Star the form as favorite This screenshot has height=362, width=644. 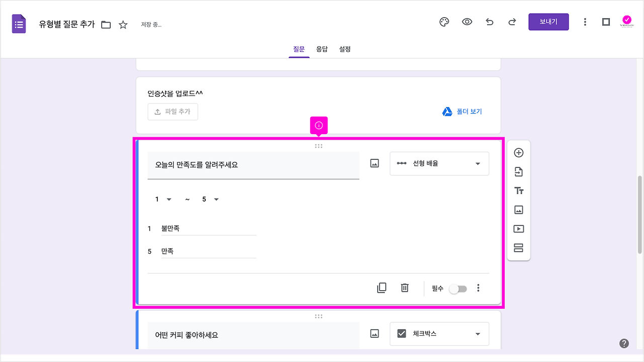pos(123,24)
